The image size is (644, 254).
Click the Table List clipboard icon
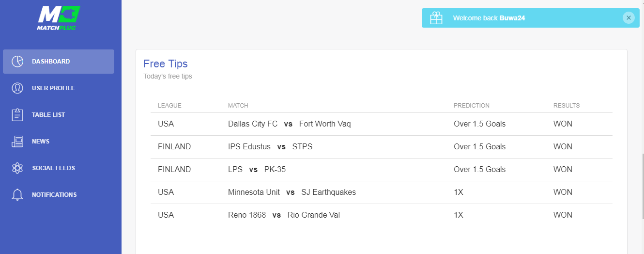tap(17, 115)
